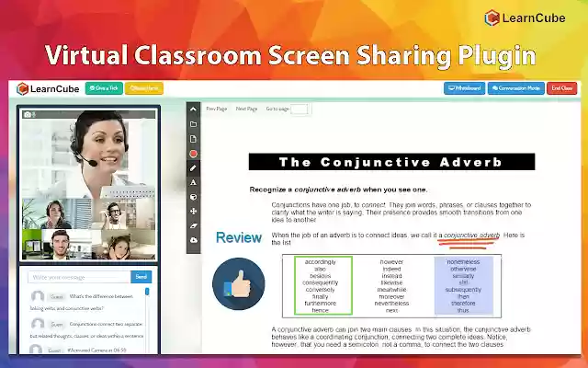This screenshot has width=588, height=368.
Task: Select the text tool marked A
Action: click(193, 182)
